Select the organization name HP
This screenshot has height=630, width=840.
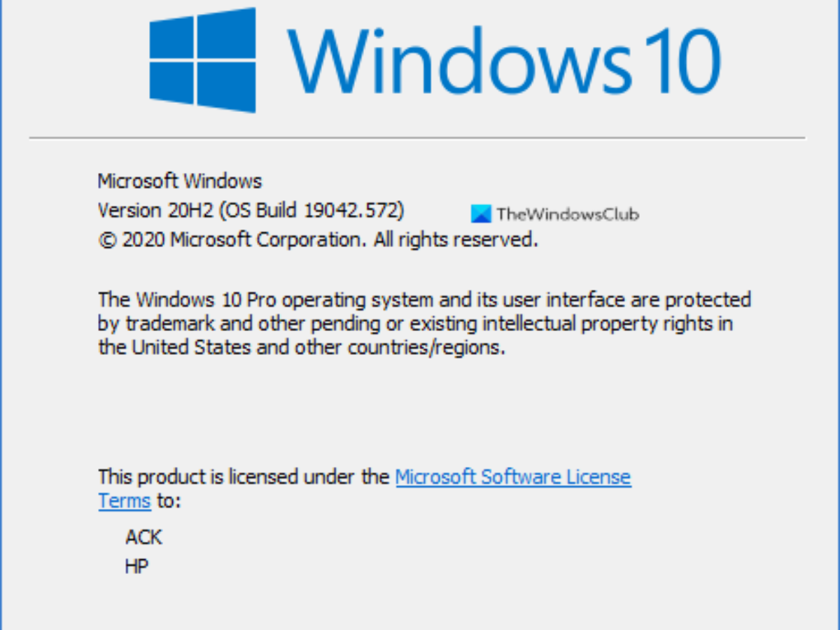pos(136,566)
